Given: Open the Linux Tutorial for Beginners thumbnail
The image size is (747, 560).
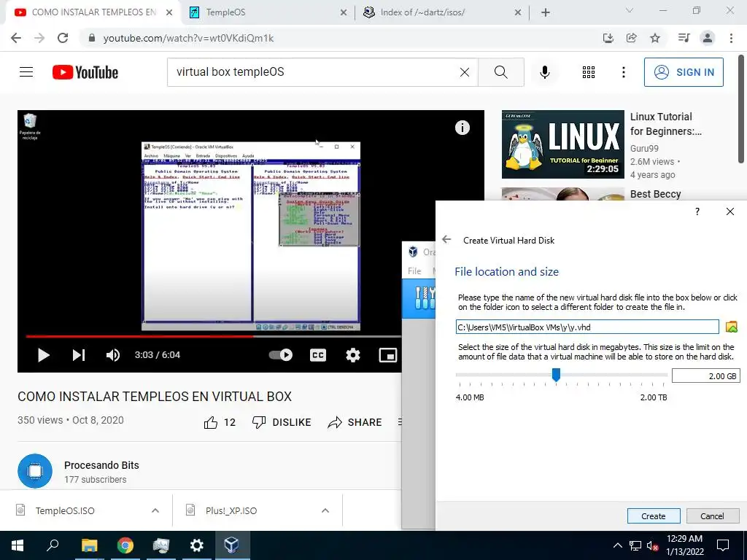Looking at the screenshot, I should (562, 144).
